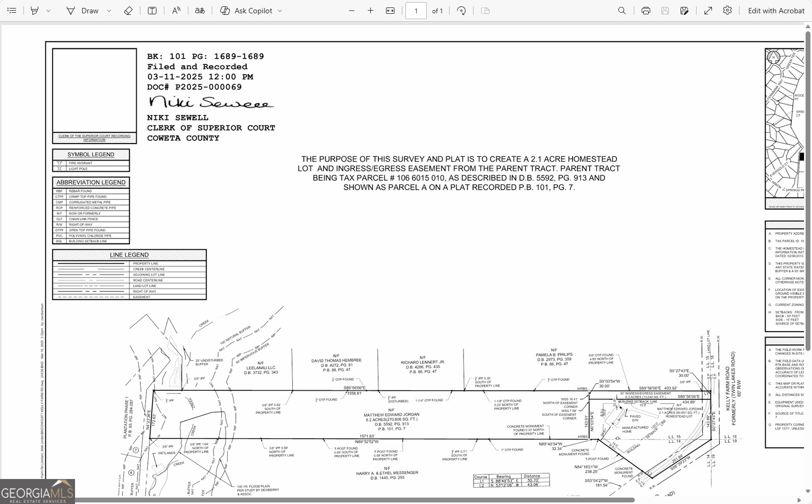The height and width of the screenshot is (504, 812).
Task: Click Edit with Acrobat
Action: 776,11
